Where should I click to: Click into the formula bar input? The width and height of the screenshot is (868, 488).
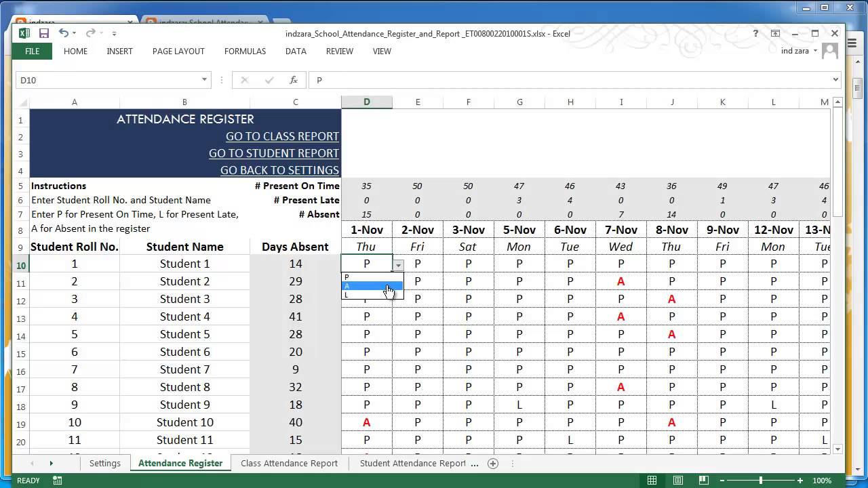click(x=569, y=80)
